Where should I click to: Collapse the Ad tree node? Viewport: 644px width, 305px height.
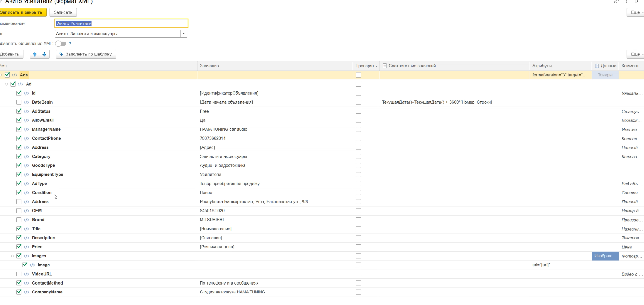tap(7, 84)
